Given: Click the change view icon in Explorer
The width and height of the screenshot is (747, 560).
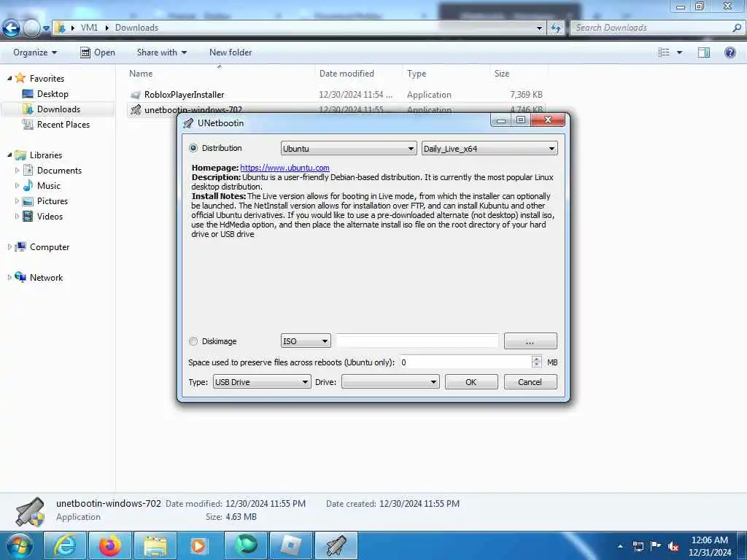Looking at the screenshot, I should click(x=664, y=52).
